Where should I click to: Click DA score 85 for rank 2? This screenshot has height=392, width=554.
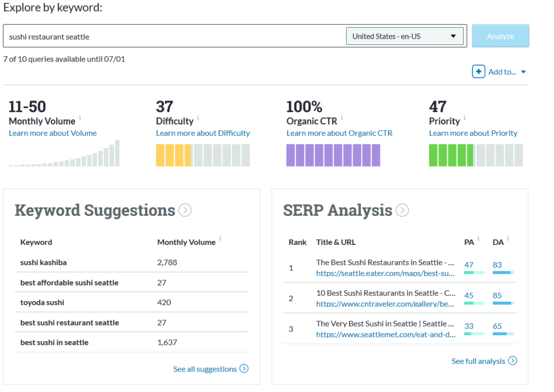pyautogui.click(x=497, y=296)
